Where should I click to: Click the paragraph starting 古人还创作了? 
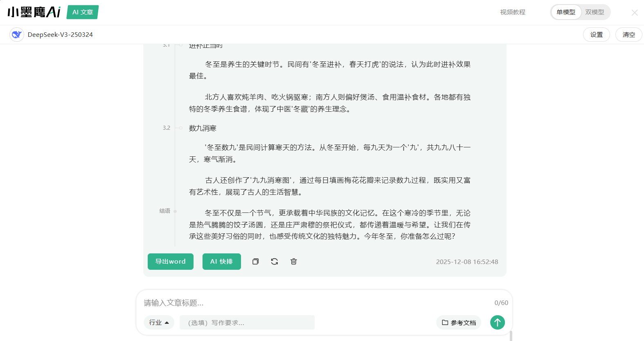point(330,186)
